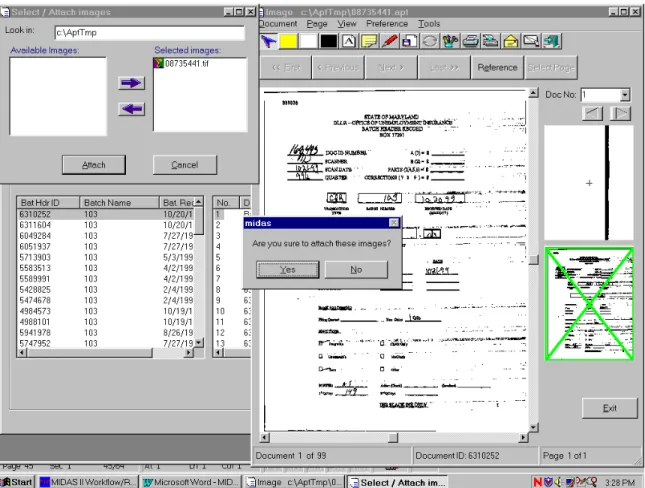Select batch row 6051937

pyautogui.click(x=105, y=246)
